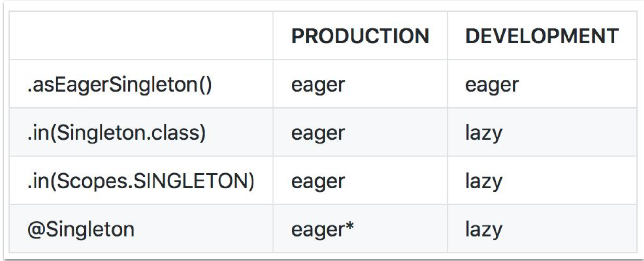Click lazy in .in(Scopes.SINGLETON) DEVELOPMENT cell

483,181
